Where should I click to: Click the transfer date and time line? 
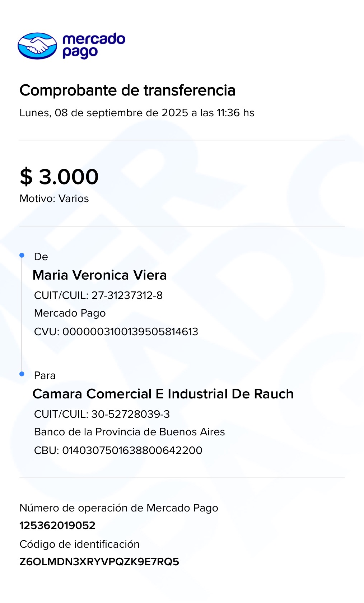[137, 113]
